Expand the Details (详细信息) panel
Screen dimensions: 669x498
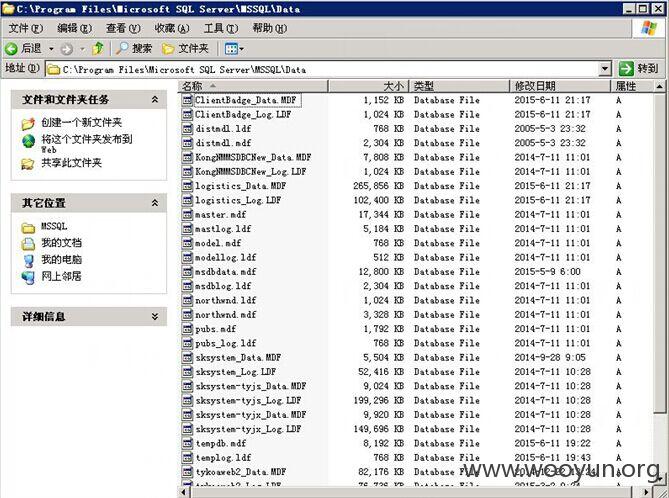pos(155,316)
